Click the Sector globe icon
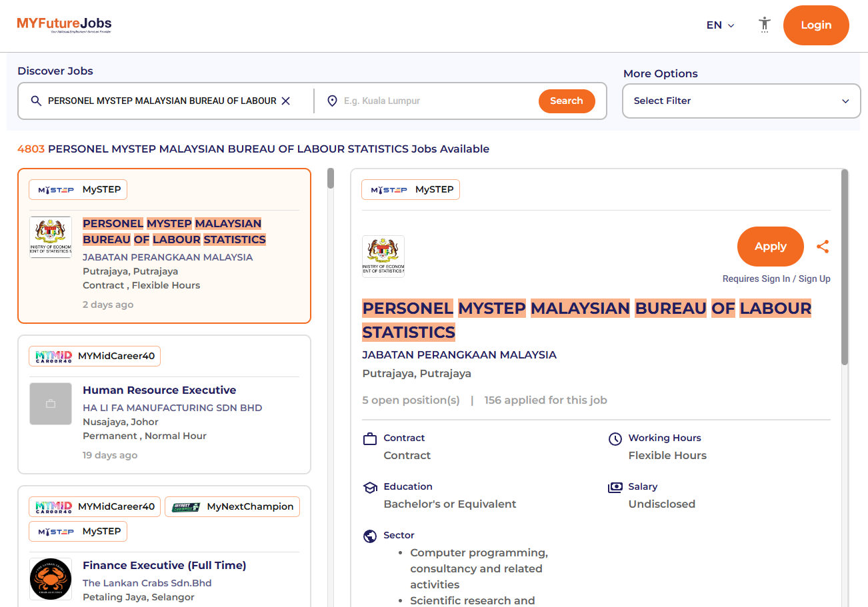868x607 pixels. coord(370,536)
